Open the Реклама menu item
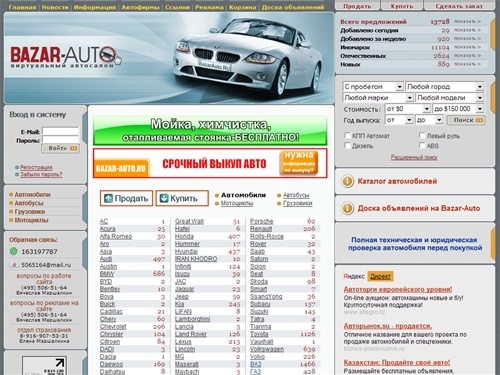The width and height of the screenshot is (500, 375). [x=209, y=7]
